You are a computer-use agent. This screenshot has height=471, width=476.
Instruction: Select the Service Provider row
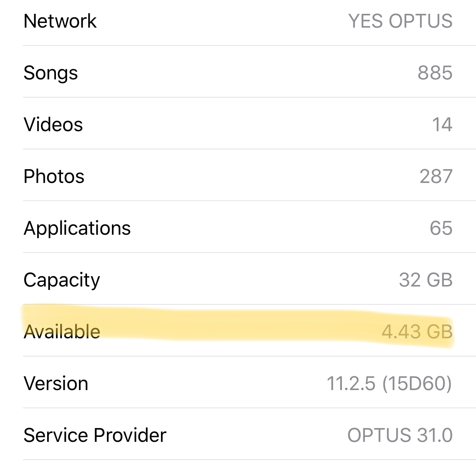238,435
